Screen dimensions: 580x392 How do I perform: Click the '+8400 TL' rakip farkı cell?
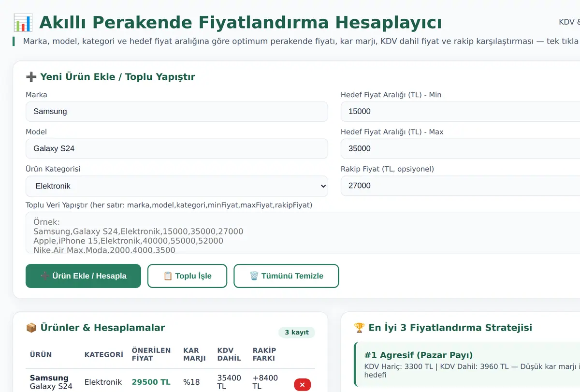click(x=265, y=382)
